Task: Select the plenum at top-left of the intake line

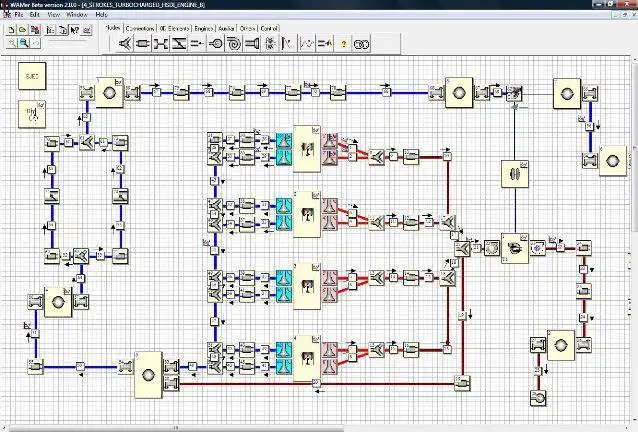Action: pyautogui.click(x=109, y=93)
